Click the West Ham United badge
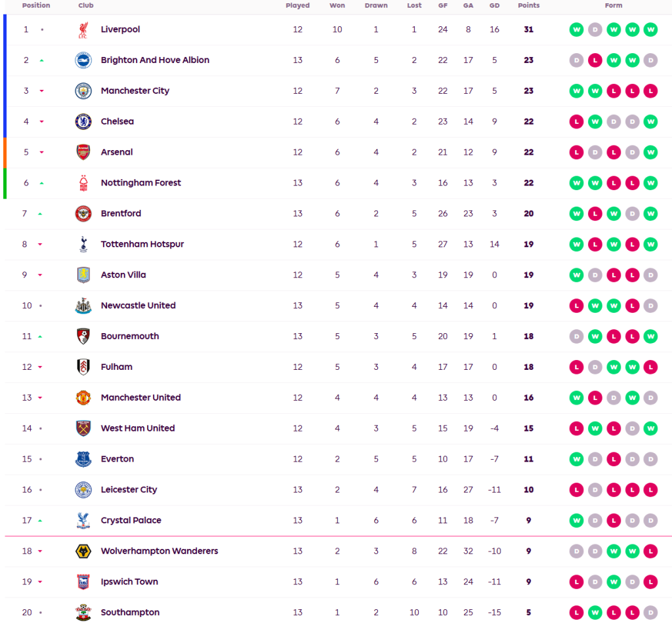Screen dimensions: 672x623 83,428
